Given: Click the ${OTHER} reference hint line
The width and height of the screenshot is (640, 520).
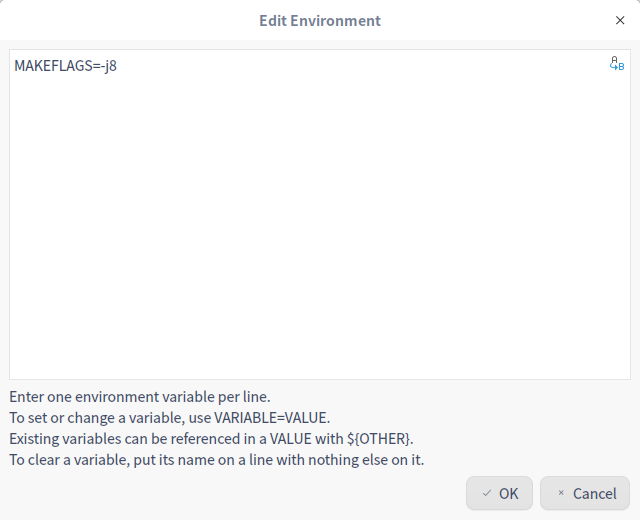Looking at the screenshot, I should point(211,439).
